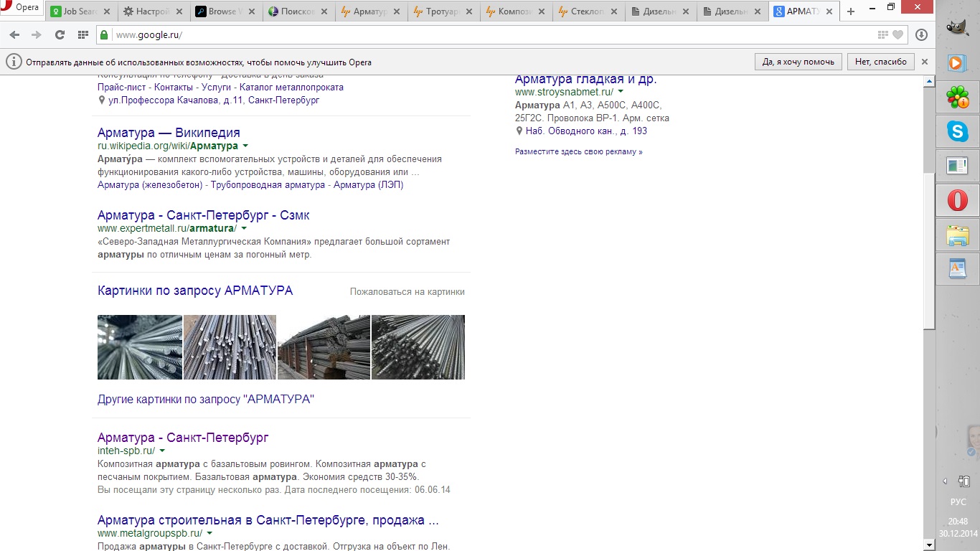
Task: Open the Speed Dial grid icon
Action: (83, 35)
